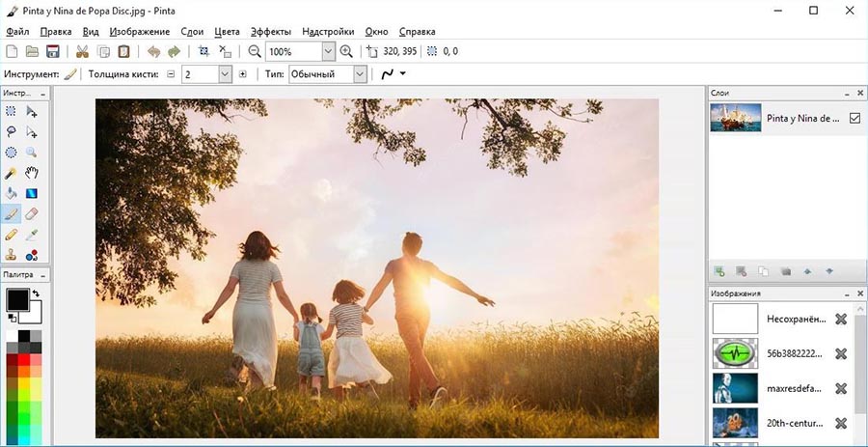Pick the Eraser tool
Image resolution: width=868 pixels, height=447 pixels.
click(x=32, y=214)
